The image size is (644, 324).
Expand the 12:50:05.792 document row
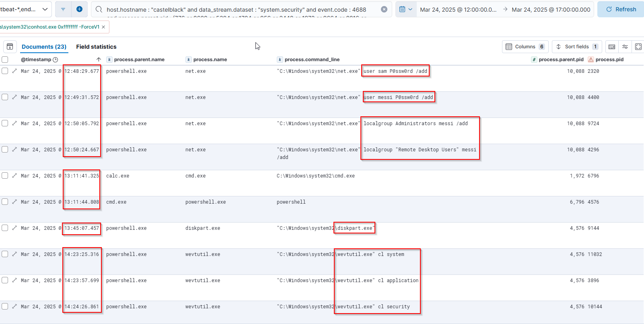[x=14, y=123]
